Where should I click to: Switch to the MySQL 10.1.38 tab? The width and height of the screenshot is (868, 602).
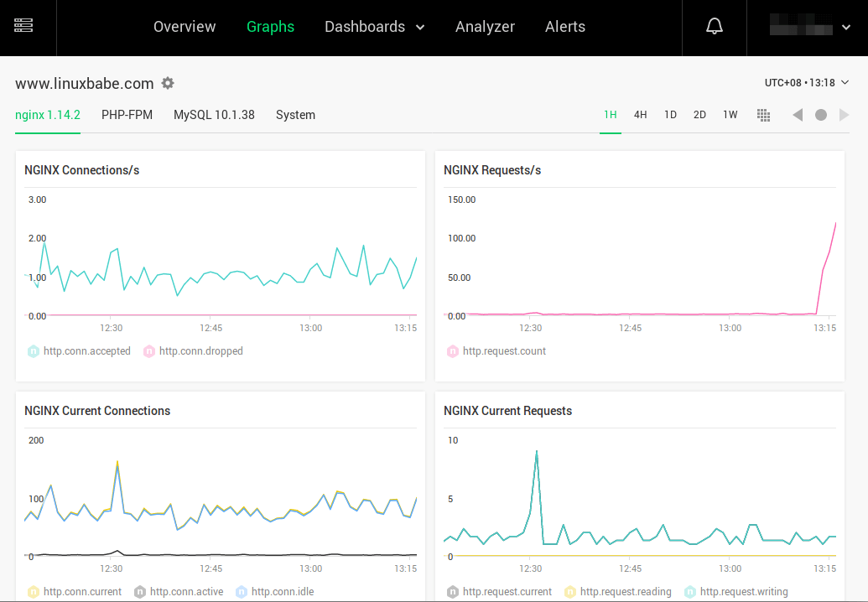(214, 115)
